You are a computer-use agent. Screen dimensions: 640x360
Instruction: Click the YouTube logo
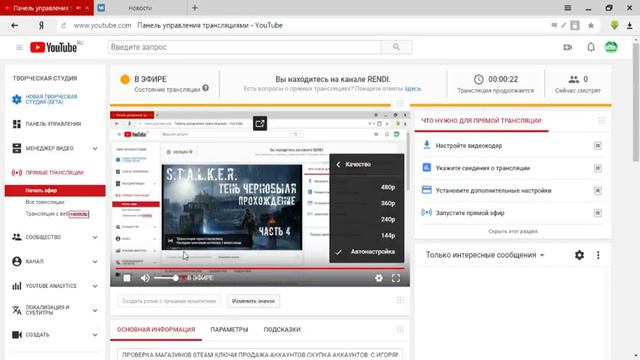coord(54,47)
